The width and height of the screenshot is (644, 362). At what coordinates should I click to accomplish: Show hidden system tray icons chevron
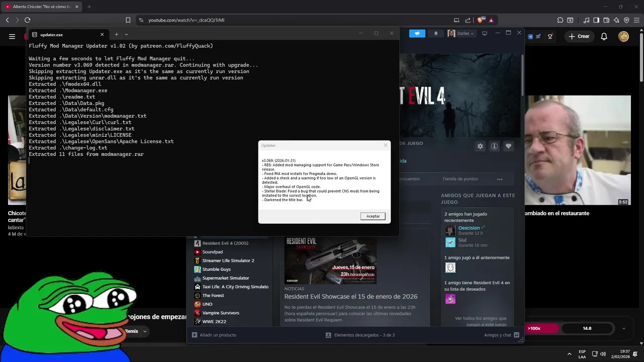570,354
